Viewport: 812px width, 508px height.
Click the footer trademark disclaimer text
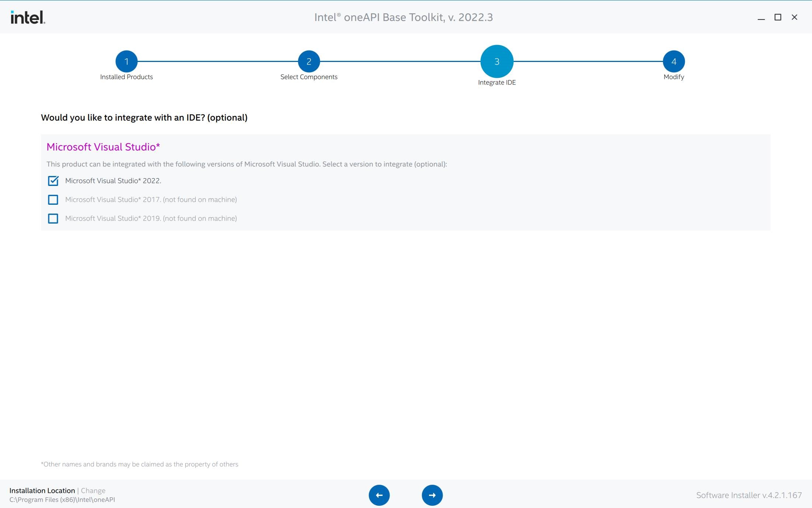tap(139, 464)
